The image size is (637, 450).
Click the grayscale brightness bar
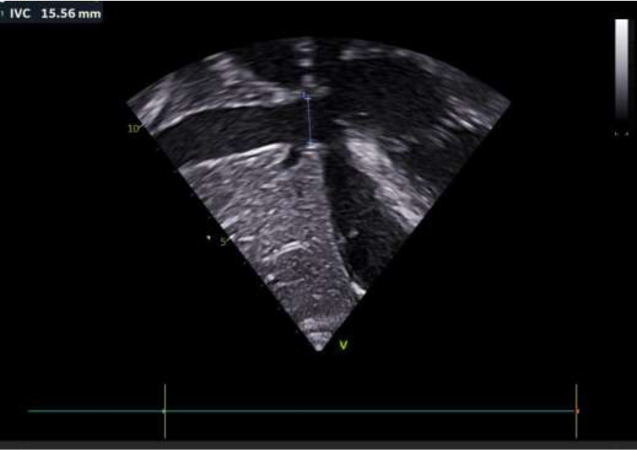point(622,69)
